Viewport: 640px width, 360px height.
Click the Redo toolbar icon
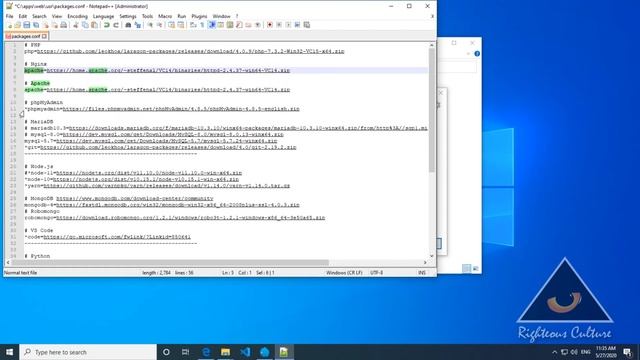click(116, 25)
